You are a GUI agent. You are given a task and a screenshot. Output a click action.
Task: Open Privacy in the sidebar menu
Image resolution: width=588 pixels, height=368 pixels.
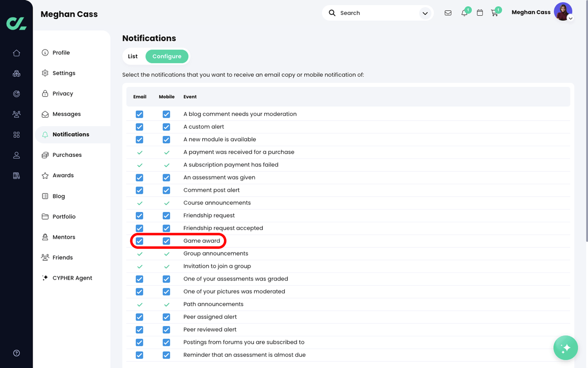tap(63, 94)
